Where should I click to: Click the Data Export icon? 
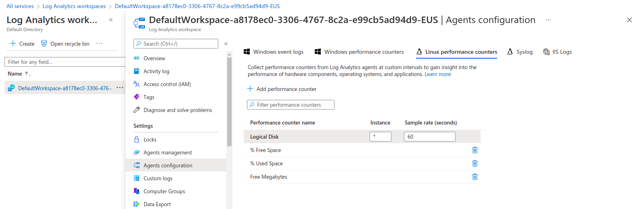(x=136, y=204)
